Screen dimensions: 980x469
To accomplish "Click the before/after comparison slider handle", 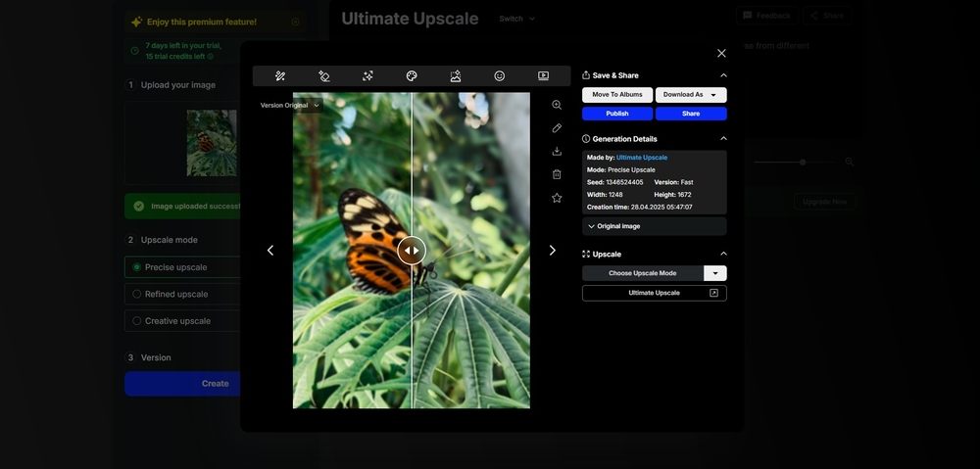I will 412,251.
